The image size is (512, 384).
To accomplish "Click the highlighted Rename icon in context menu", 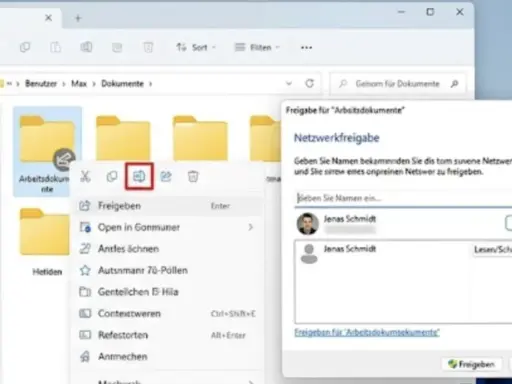I will (x=139, y=176).
